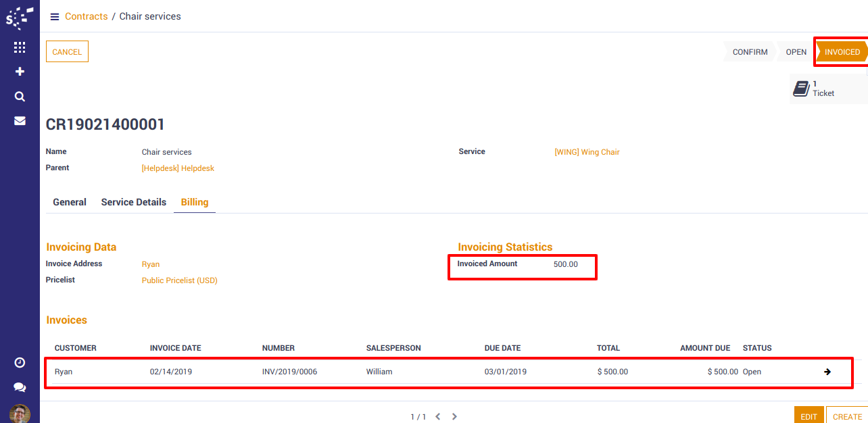Open the [WING] Wing Chair service link
Screen dimensions: 868x423
pyautogui.click(x=587, y=152)
